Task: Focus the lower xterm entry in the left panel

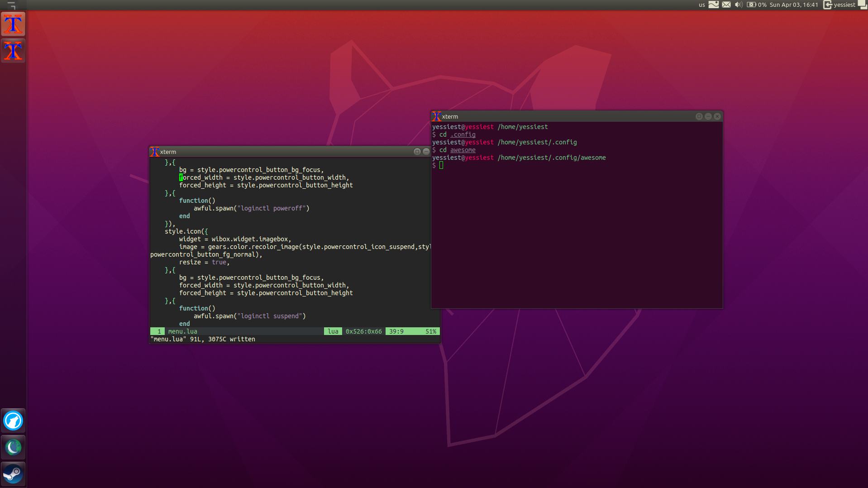Action: (x=13, y=50)
